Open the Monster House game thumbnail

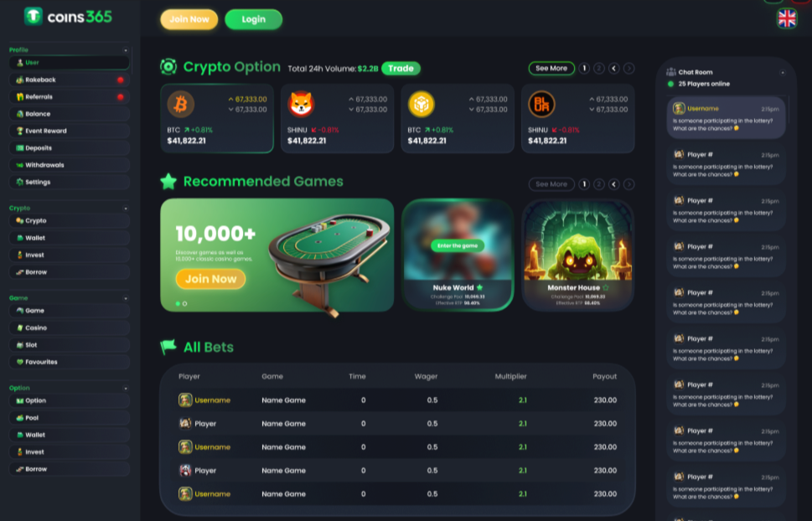click(578, 255)
